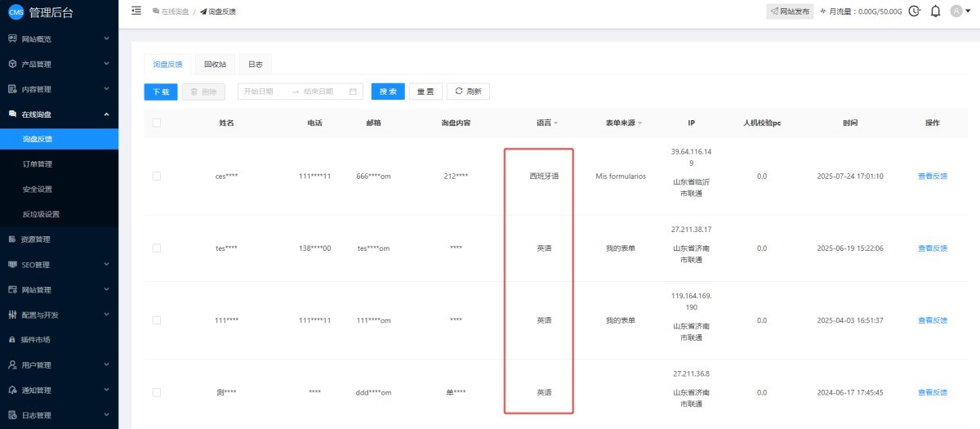This screenshot has height=429, width=980.
Task: Click the 刷新 refresh button
Action: click(468, 92)
